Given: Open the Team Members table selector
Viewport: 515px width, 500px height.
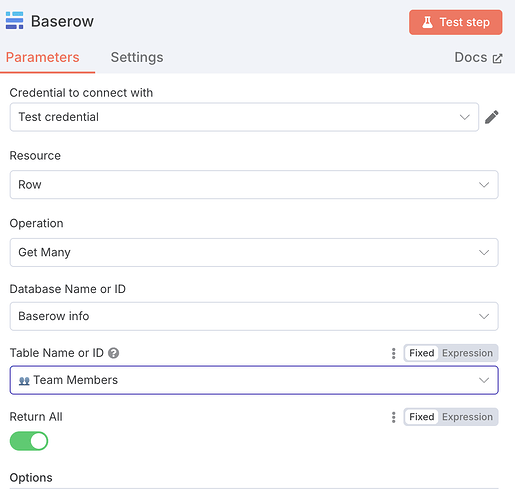Looking at the screenshot, I should [254, 380].
